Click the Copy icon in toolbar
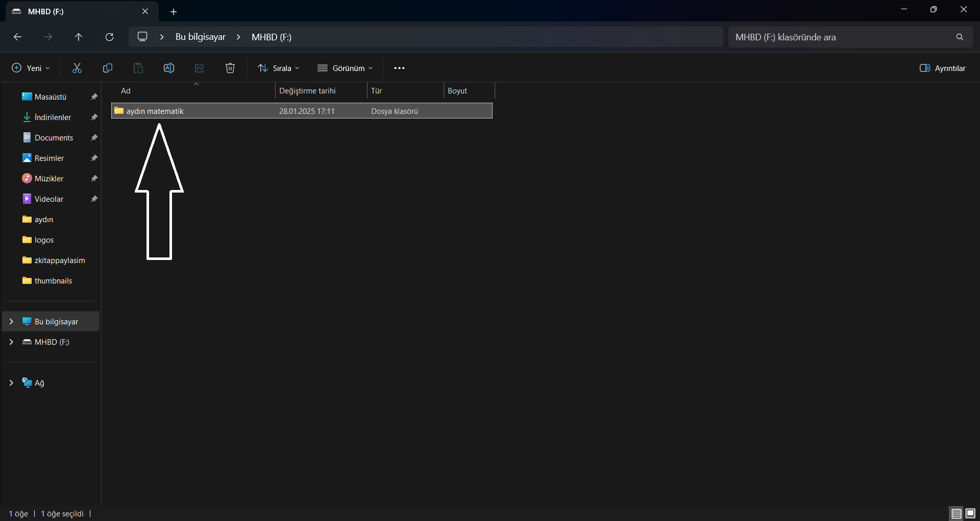This screenshot has width=980, height=521. click(108, 68)
